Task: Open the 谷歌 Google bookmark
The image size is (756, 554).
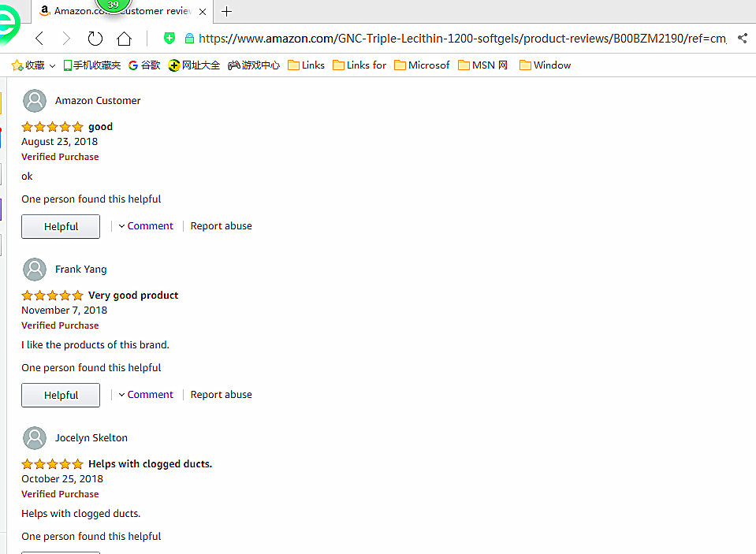Action: tap(144, 65)
